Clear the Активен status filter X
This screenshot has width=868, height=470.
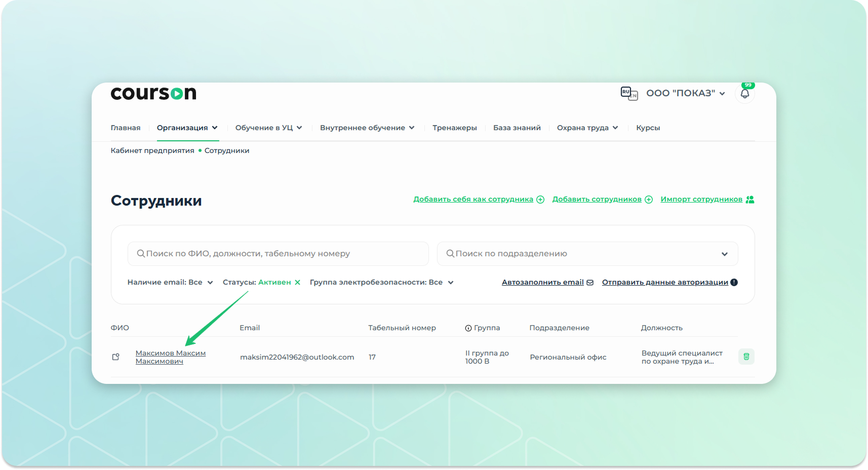pyautogui.click(x=297, y=283)
